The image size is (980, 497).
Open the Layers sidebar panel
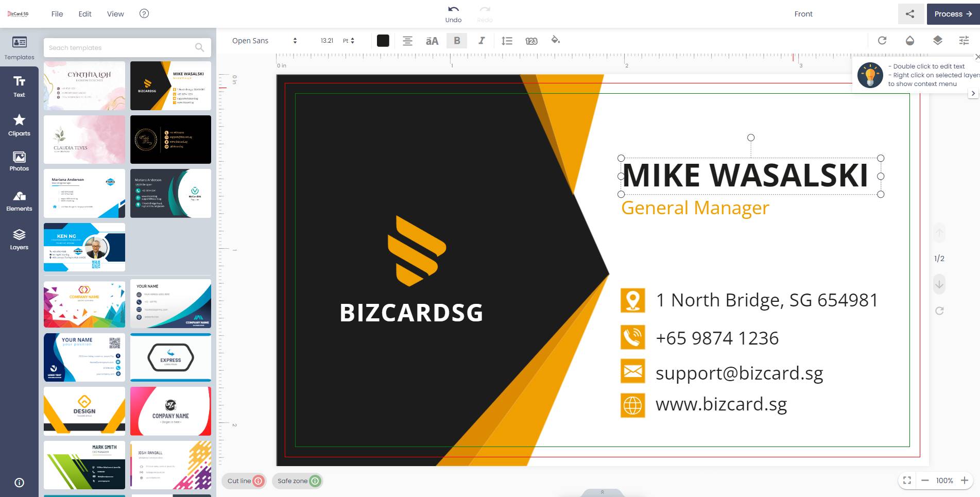[x=19, y=239]
